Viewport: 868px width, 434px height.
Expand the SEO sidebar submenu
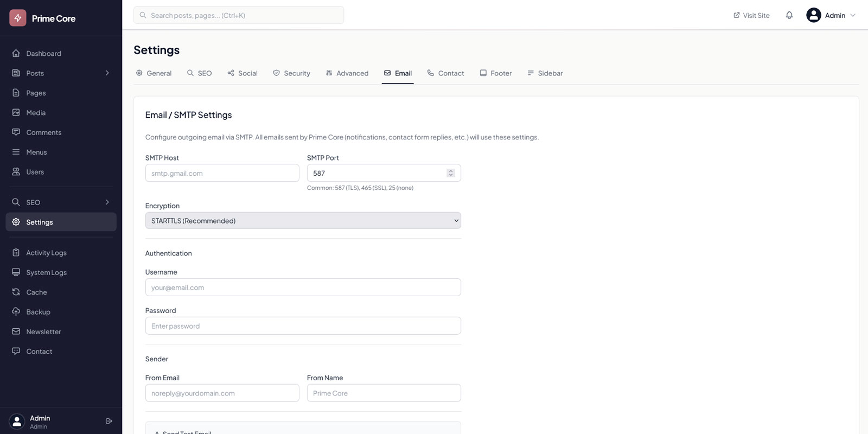point(107,202)
